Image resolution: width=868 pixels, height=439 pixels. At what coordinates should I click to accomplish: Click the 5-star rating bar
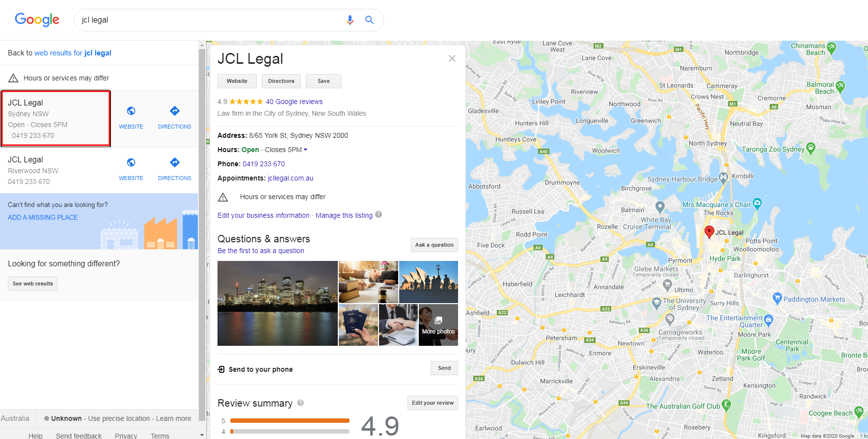tap(290, 420)
